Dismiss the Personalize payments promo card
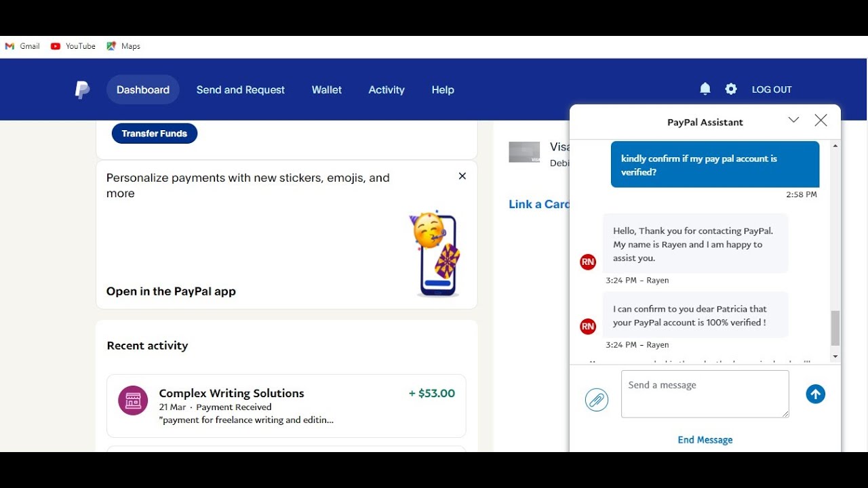 [462, 176]
